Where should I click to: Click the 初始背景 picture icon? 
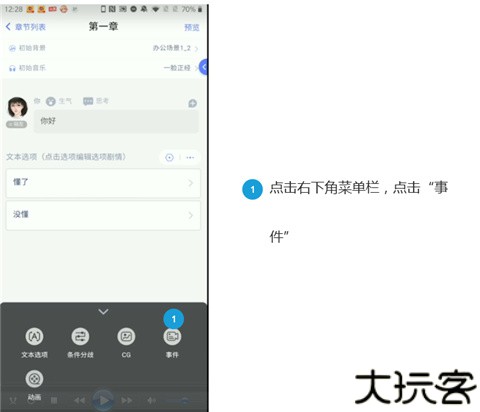(x=12, y=48)
